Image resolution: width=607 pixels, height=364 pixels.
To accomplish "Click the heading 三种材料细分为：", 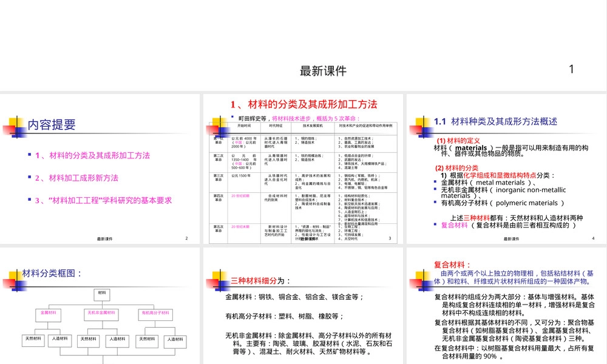I will (x=260, y=281).
